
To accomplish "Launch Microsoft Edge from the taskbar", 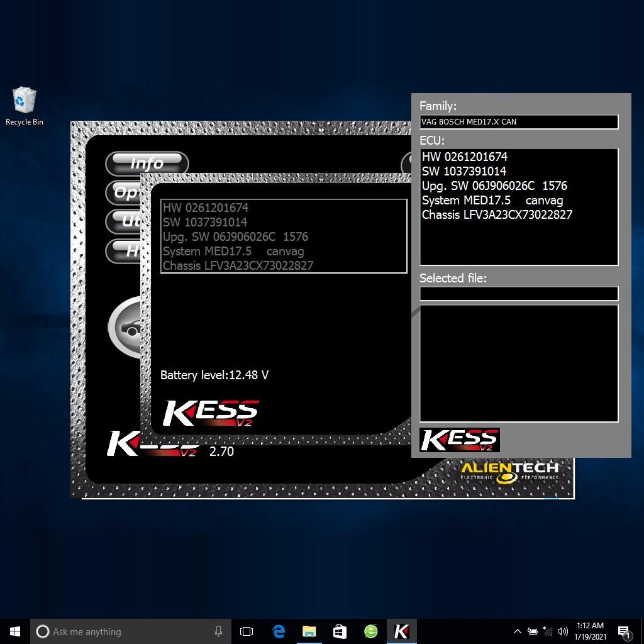I will (x=278, y=631).
